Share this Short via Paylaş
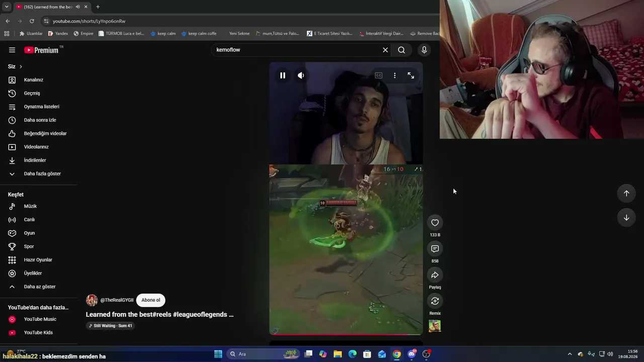Screen dimensions: 644x362 [x=435, y=275]
